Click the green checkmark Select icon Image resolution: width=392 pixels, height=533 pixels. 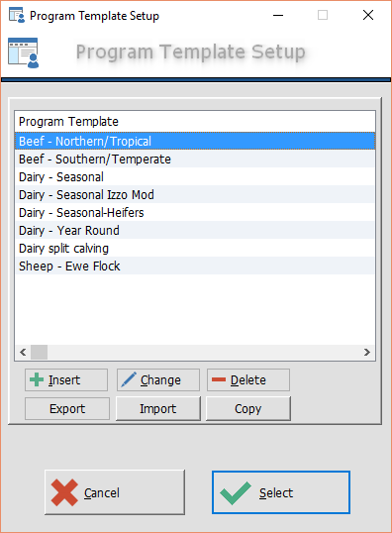(x=236, y=493)
